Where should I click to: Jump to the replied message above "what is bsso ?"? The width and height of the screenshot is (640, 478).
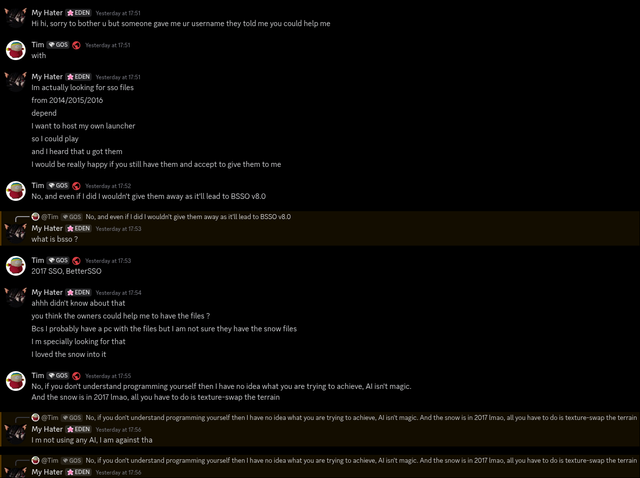click(x=188, y=217)
